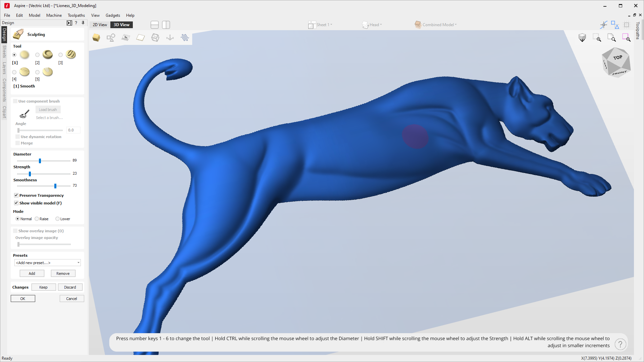The height and width of the screenshot is (362, 644).
Task: Click the Strength slider track
Action: pyautogui.click(x=50, y=174)
